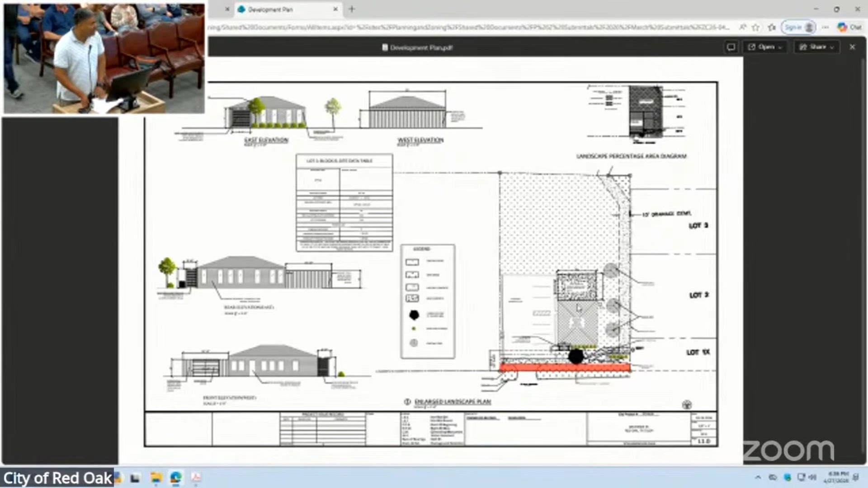The height and width of the screenshot is (488, 868).
Task: Add this page to favorites star
Action: 755,27
